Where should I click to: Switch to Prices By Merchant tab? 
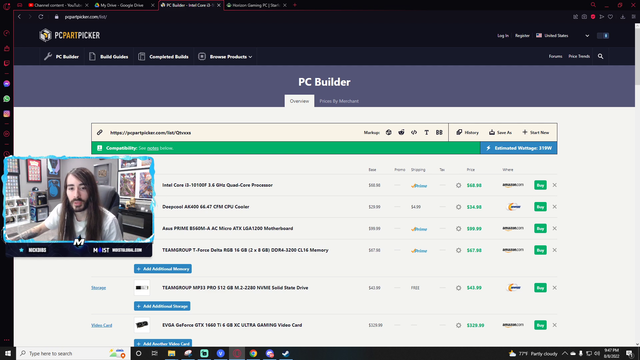(x=339, y=101)
